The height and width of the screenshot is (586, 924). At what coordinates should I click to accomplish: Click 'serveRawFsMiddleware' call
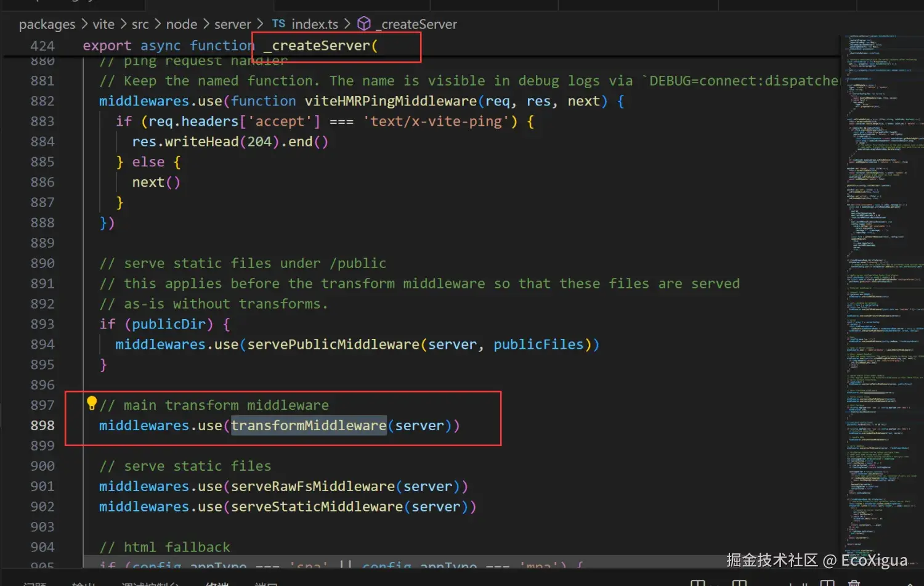[x=313, y=486]
